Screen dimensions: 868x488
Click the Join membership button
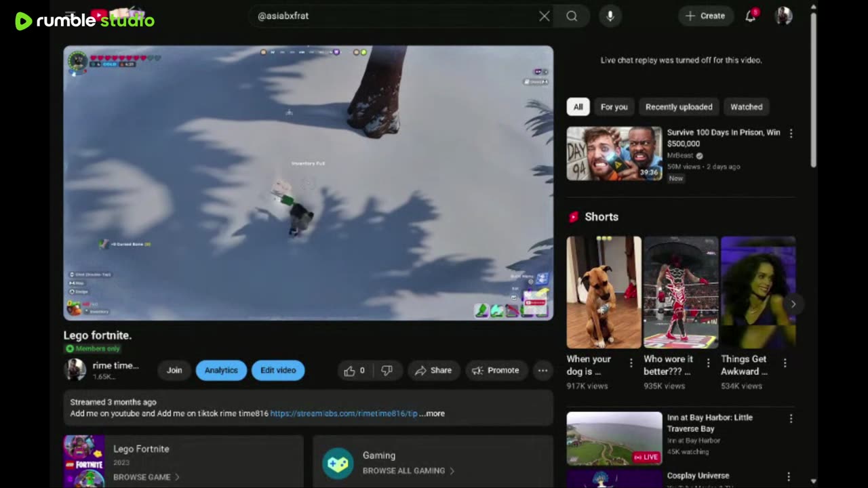point(174,370)
